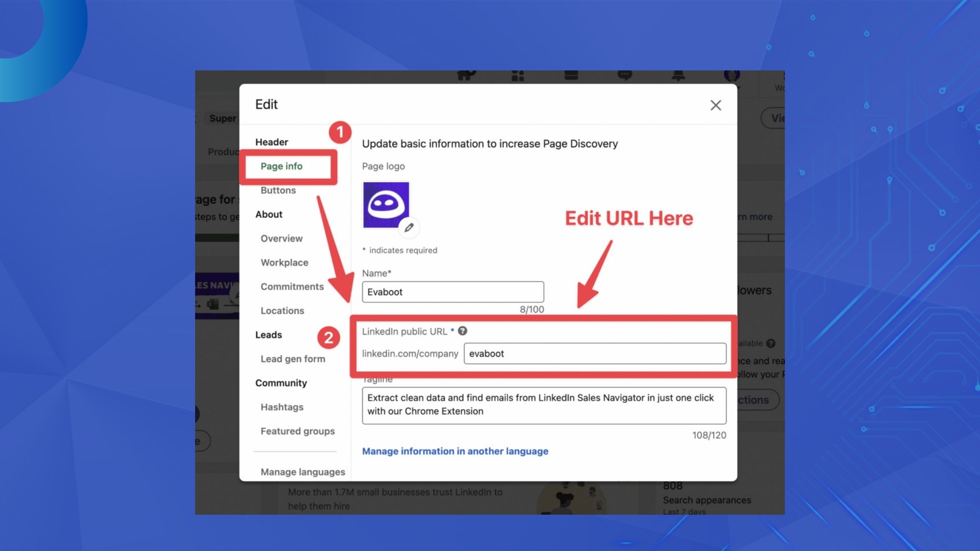Click the 108/120 tagline character counter
Image resolution: width=980 pixels, height=551 pixels.
tap(709, 435)
